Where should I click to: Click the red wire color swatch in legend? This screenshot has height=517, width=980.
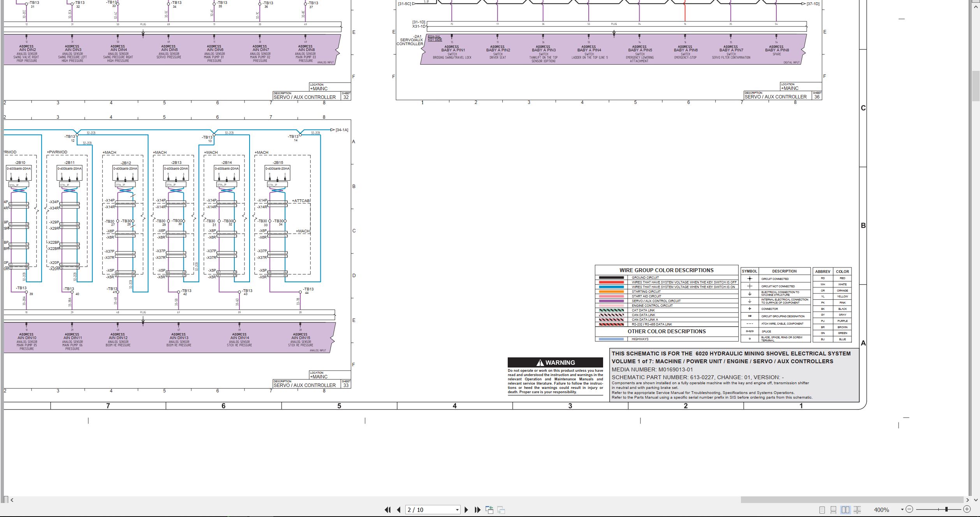(x=611, y=282)
